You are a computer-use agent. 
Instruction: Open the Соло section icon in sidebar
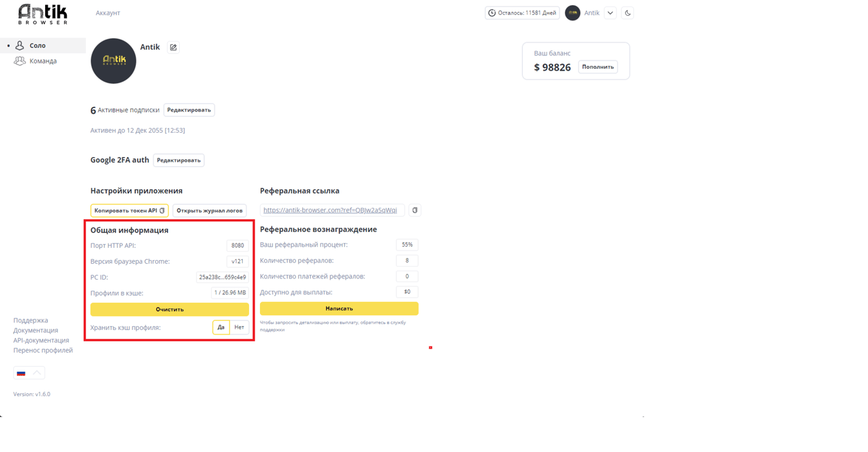coord(20,46)
